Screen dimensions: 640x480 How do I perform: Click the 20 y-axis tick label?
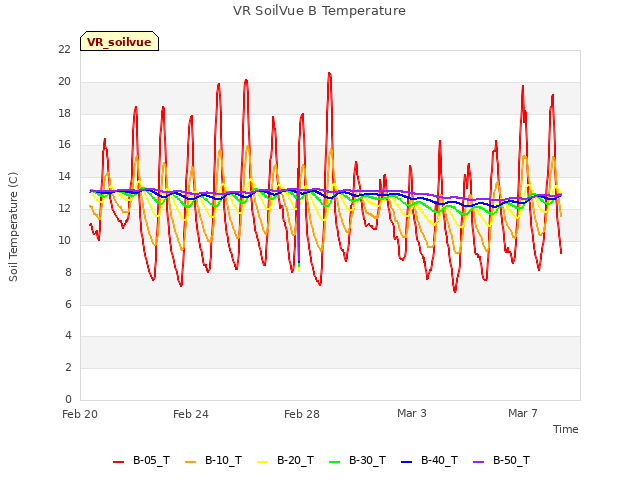point(64,82)
